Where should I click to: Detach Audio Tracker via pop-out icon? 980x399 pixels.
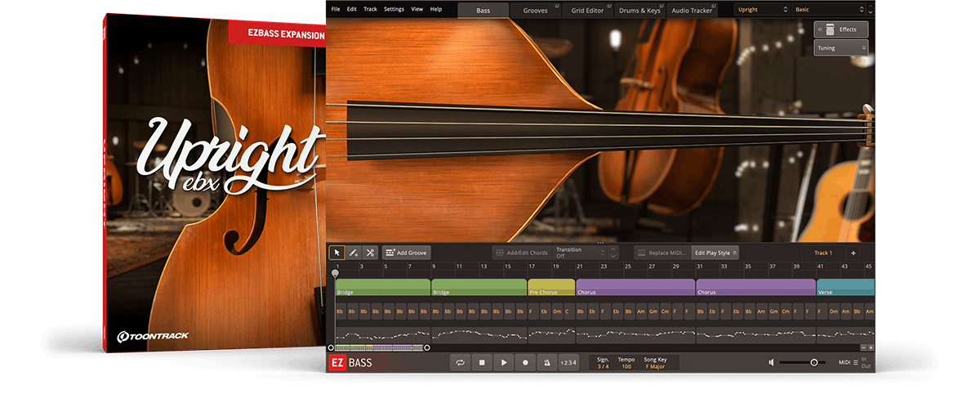click(714, 6)
